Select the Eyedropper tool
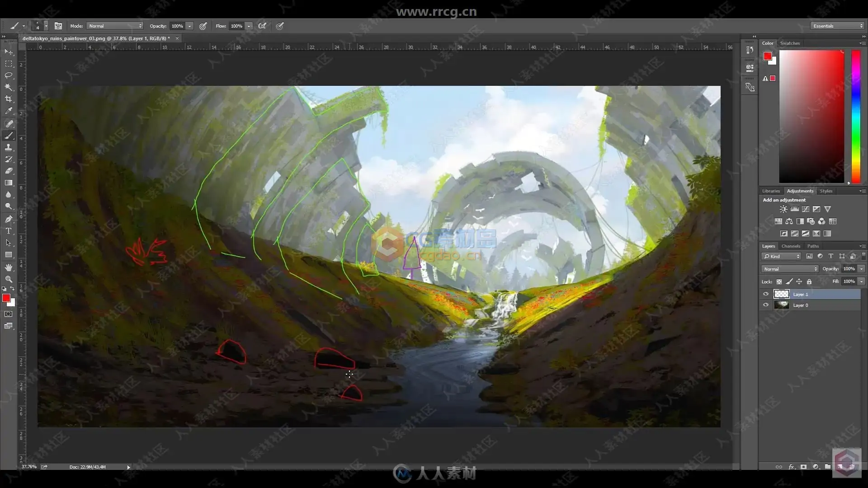Screen dimensions: 868x488 pos(9,111)
